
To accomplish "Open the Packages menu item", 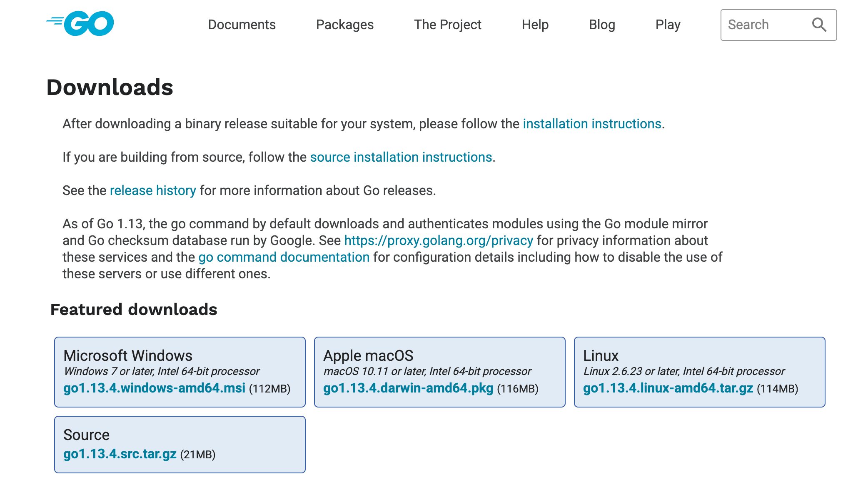I will tap(344, 25).
